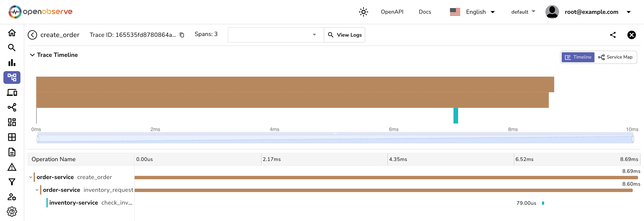Open the Dashboards panel icon
The height and width of the screenshot is (221, 644).
(x=12, y=122)
